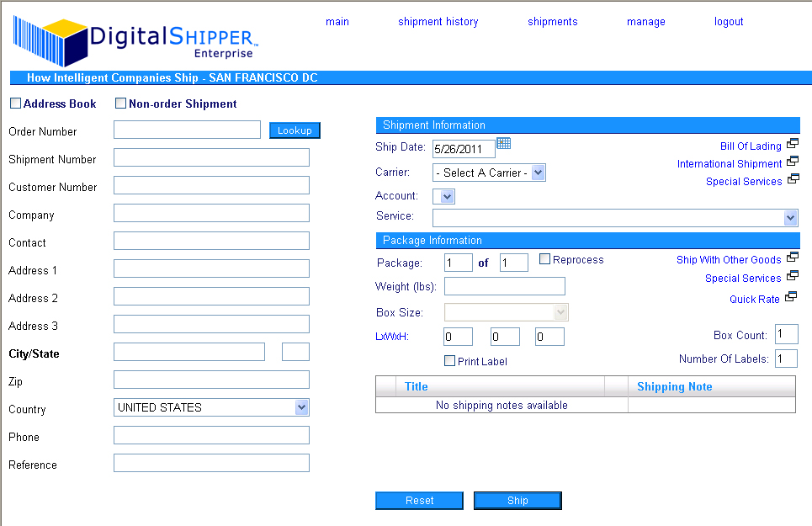Click the Special Services icon under Shipment Information
This screenshot has width=812, height=526.
pyautogui.click(x=792, y=178)
